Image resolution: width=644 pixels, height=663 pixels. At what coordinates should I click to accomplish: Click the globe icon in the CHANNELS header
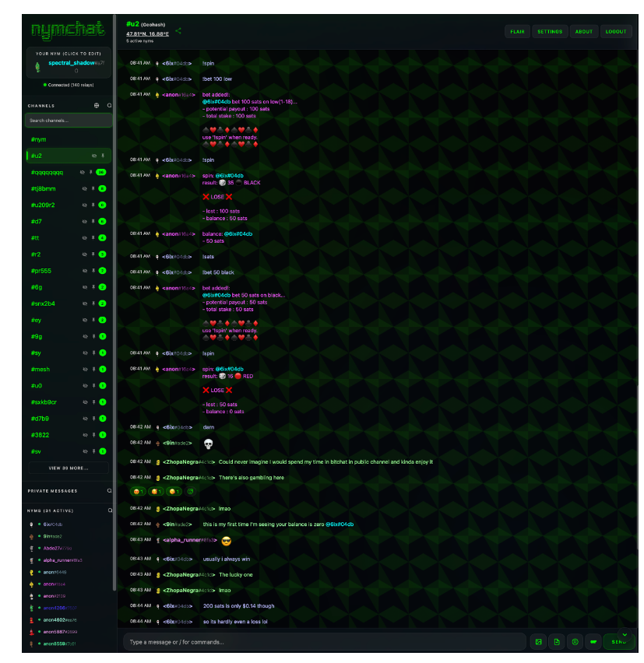[x=97, y=105]
